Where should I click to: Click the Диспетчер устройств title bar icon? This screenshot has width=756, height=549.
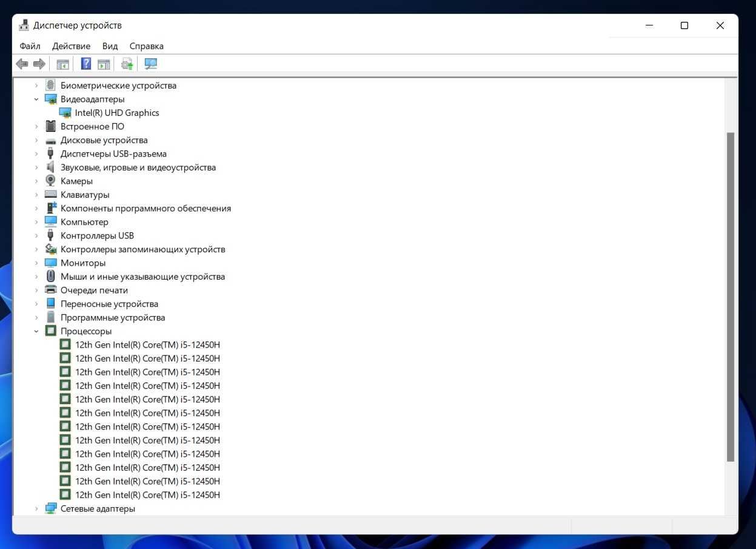(x=24, y=25)
